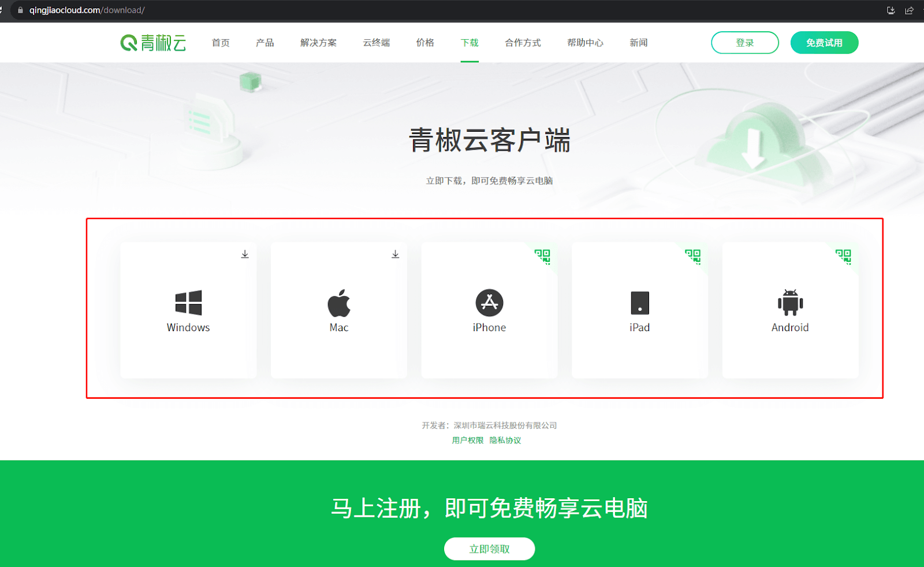Click the 青椒云客户端 heading

pos(490,140)
